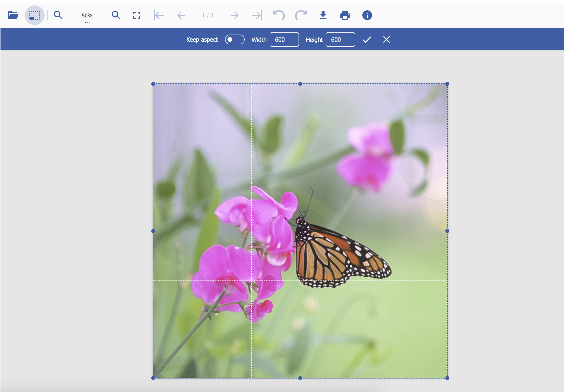The height and width of the screenshot is (392, 564).
Task: Click inside the Width input field
Action: pyautogui.click(x=284, y=39)
